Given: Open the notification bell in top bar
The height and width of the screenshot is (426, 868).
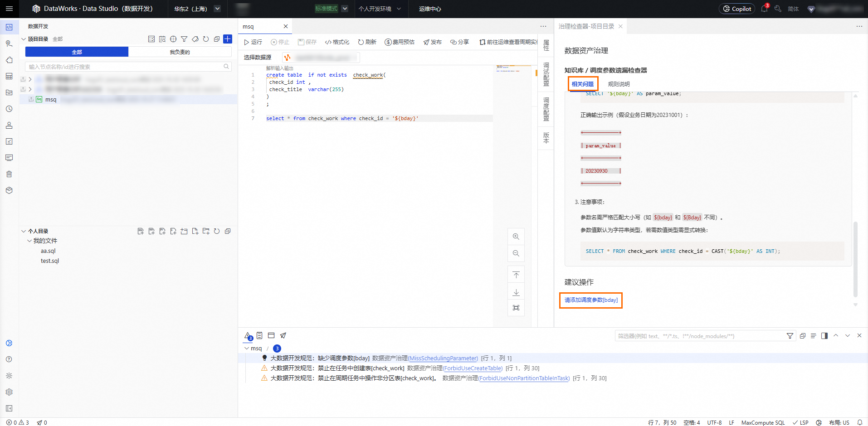Looking at the screenshot, I should click(764, 9).
